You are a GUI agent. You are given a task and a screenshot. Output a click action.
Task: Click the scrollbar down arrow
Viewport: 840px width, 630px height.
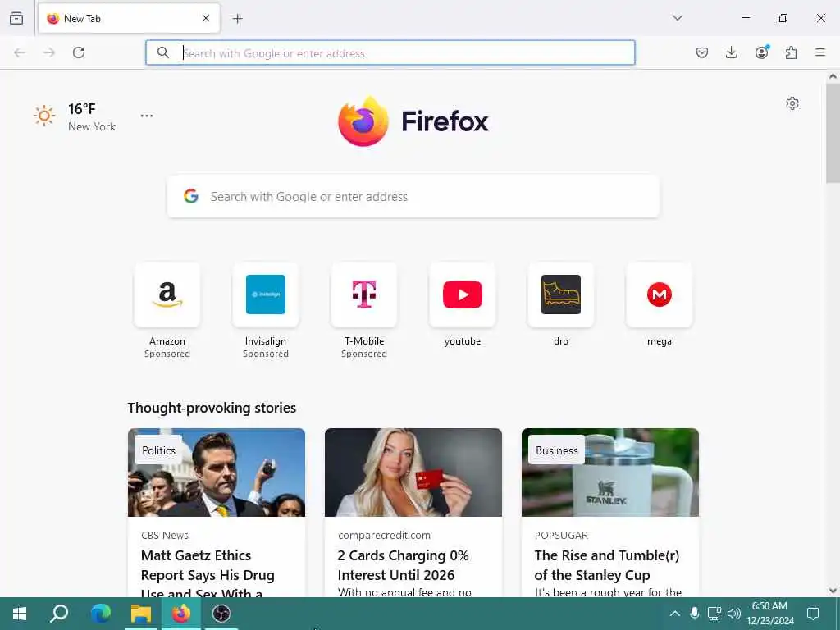pyautogui.click(x=833, y=591)
